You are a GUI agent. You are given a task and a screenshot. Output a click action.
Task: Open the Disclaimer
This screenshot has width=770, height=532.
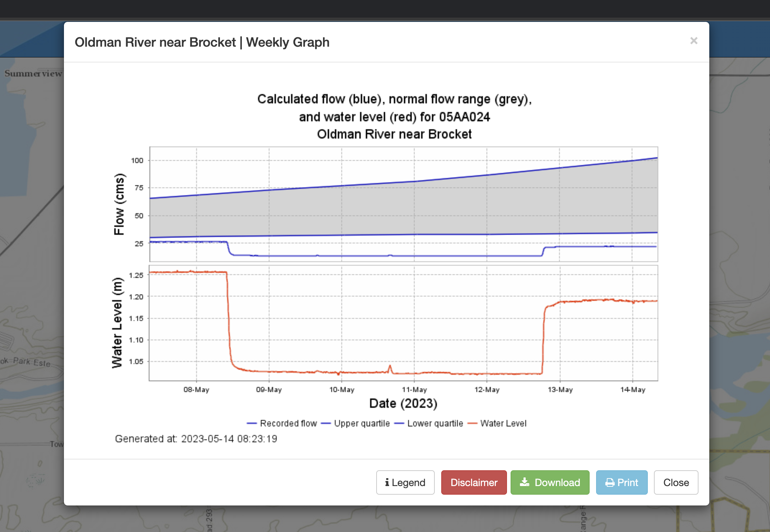[x=474, y=482]
